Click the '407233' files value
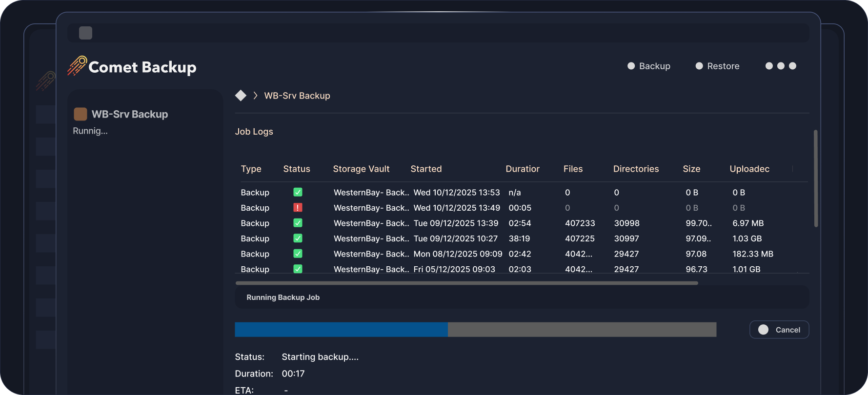This screenshot has height=395, width=868. click(x=580, y=223)
